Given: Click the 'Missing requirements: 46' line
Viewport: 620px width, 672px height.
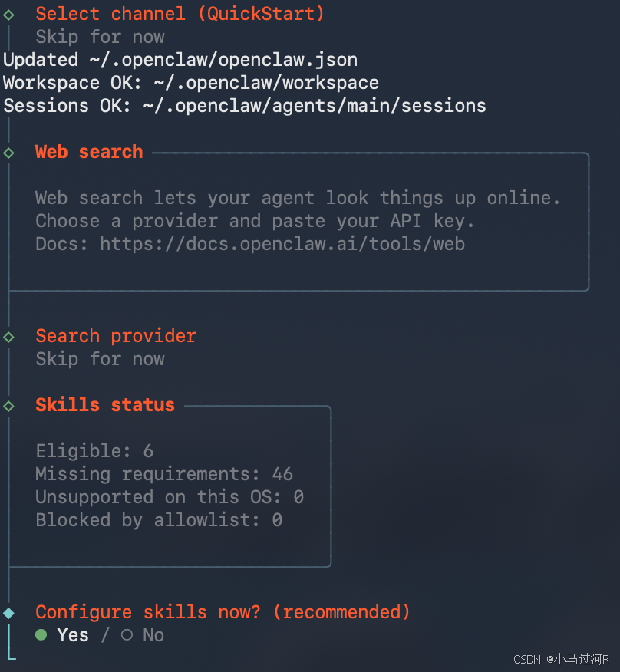Looking at the screenshot, I should 164,474.
